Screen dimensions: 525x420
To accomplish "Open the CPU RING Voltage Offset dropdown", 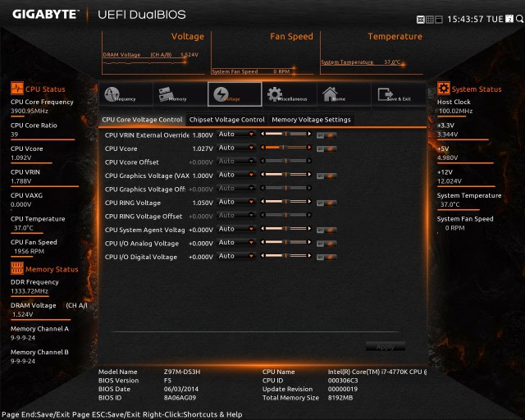I will click(x=236, y=216).
